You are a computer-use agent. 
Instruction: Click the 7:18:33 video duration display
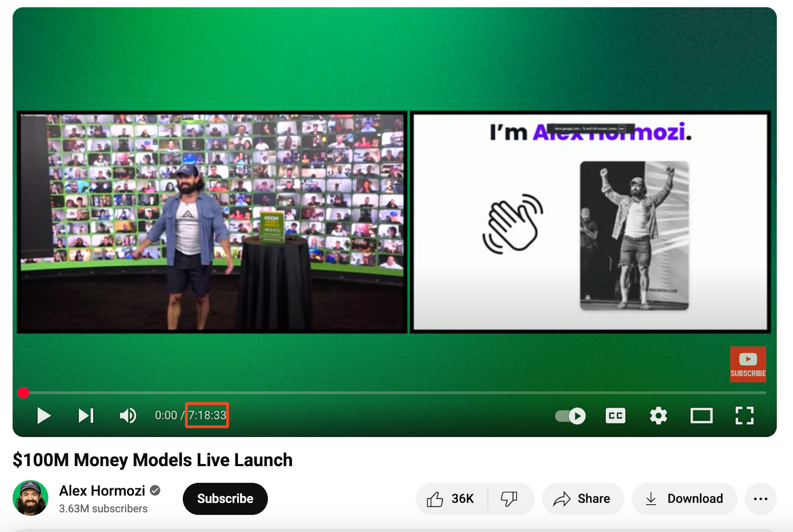coord(207,415)
